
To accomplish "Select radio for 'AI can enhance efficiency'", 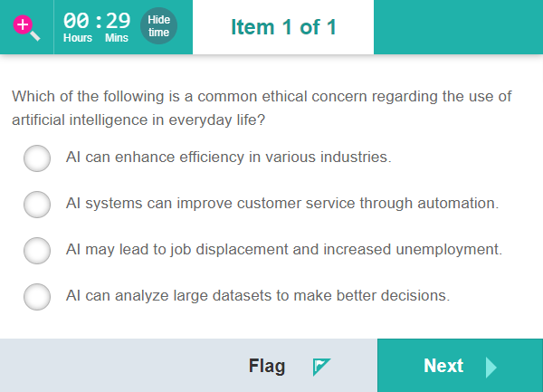I will (37, 158).
